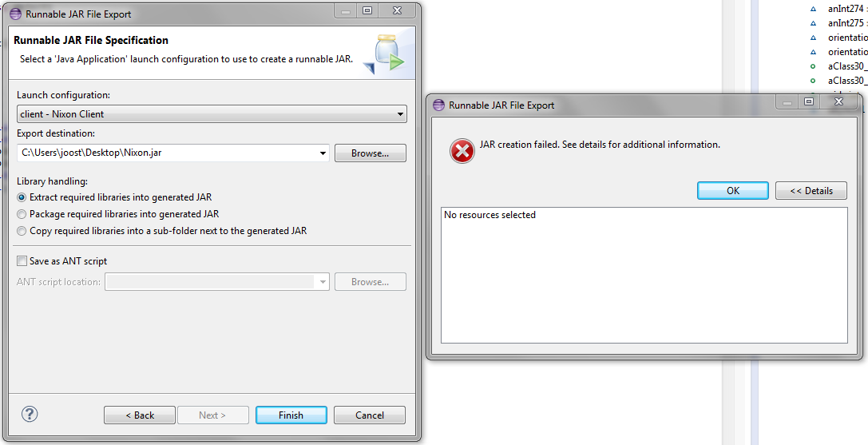
Task: Expand the Export destination dropdown arrow
Action: click(323, 153)
